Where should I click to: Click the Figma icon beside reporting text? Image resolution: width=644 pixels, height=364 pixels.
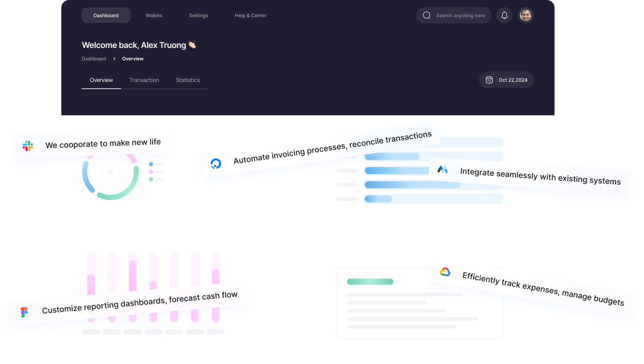pyautogui.click(x=24, y=312)
